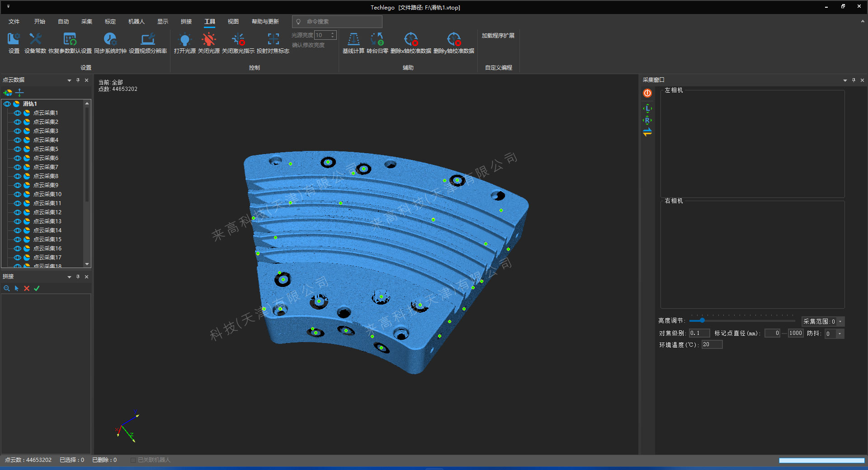The image size is (868, 470).
Task: Open the 防抖 dropdown arrow
Action: pyautogui.click(x=840, y=334)
